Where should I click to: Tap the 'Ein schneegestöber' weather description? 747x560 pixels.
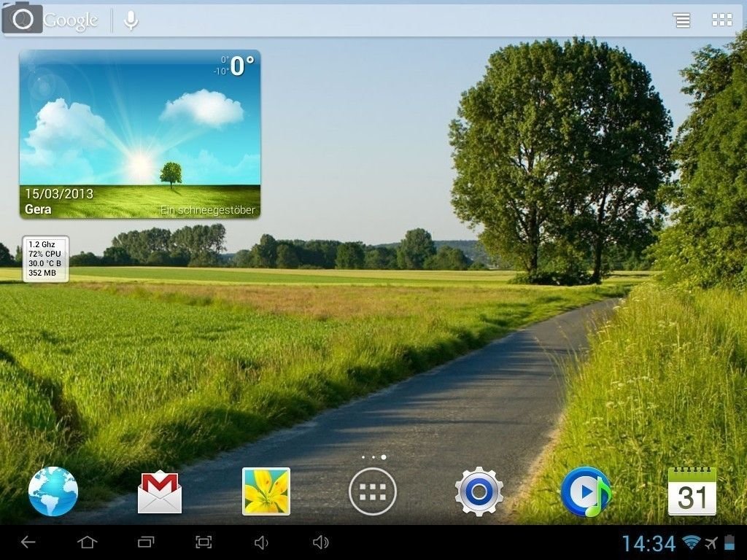pyautogui.click(x=208, y=210)
